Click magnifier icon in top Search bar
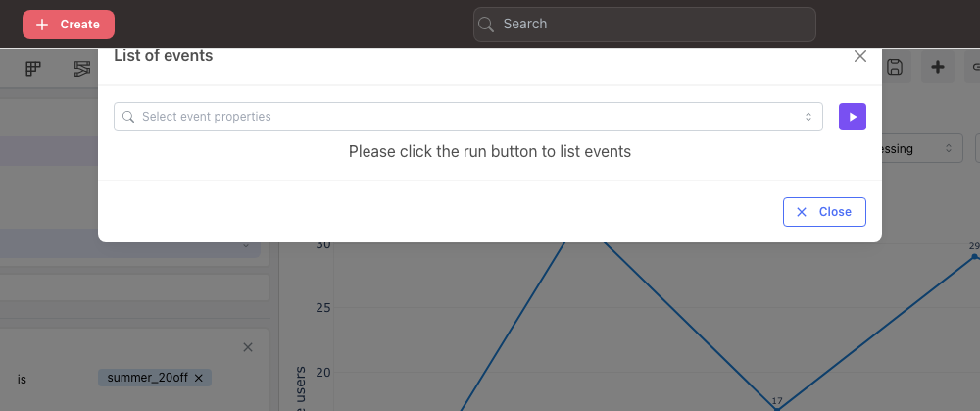Screen dimensions: 980x411 click(x=486, y=25)
